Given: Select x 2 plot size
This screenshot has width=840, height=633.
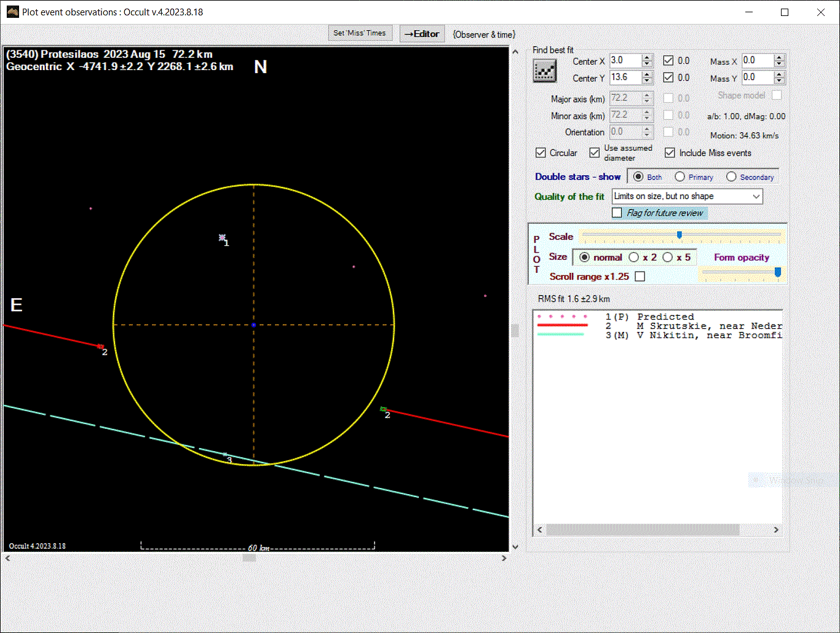Looking at the screenshot, I should (633, 257).
